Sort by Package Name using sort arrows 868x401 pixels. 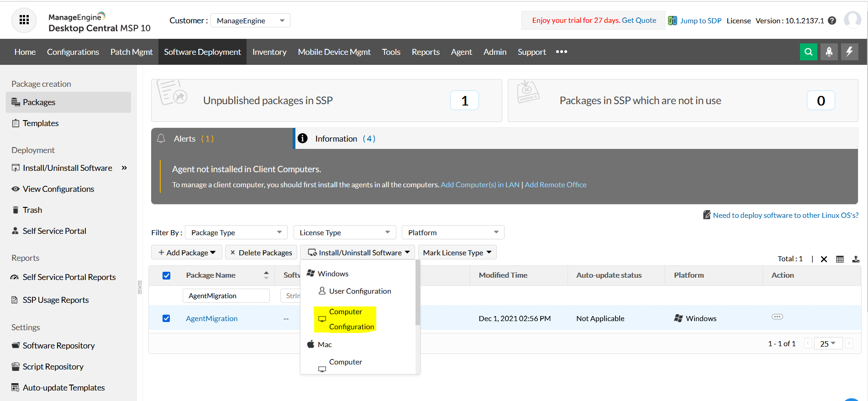click(x=266, y=275)
